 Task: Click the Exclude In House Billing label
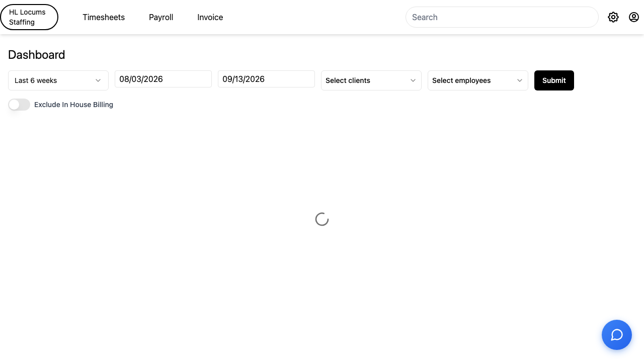tap(73, 105)
